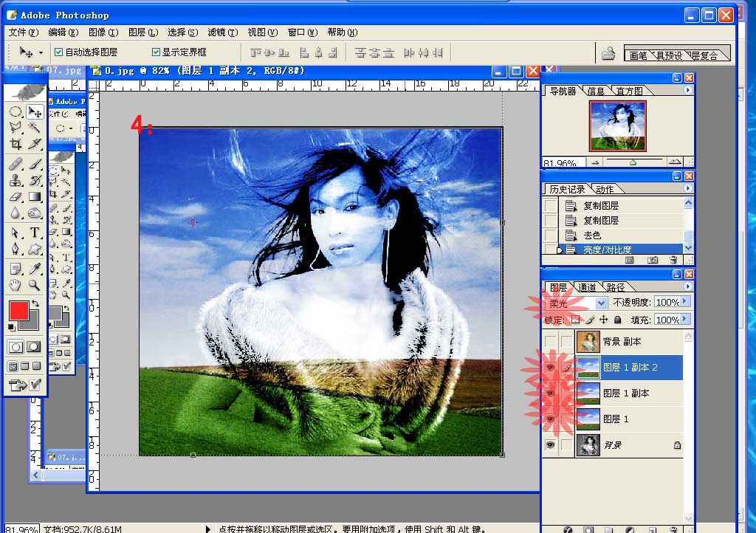Open the 不透明度 opacity slider arrow
The width and height of the screenshot is (756, 533).
pyautogui.click(x=687, y=302)
